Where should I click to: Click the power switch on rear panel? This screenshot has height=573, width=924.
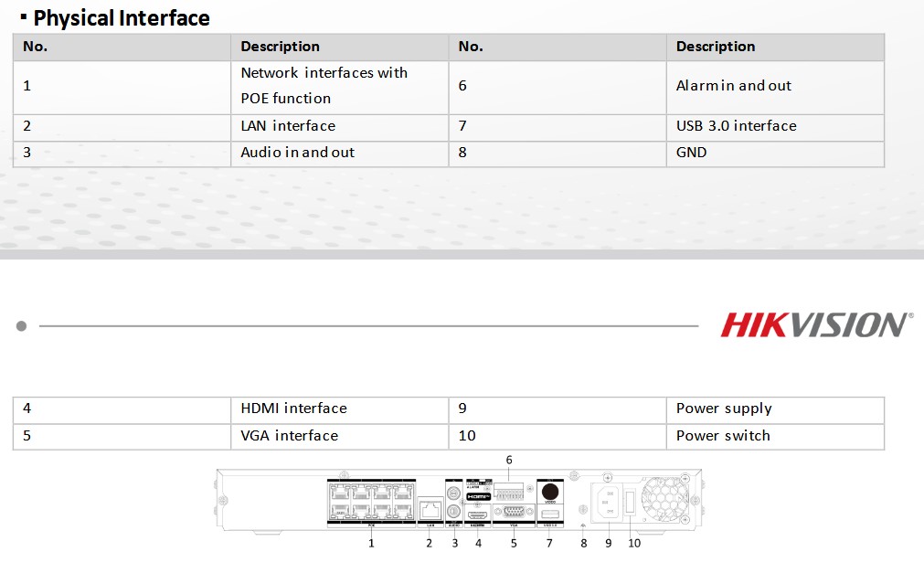631,504
